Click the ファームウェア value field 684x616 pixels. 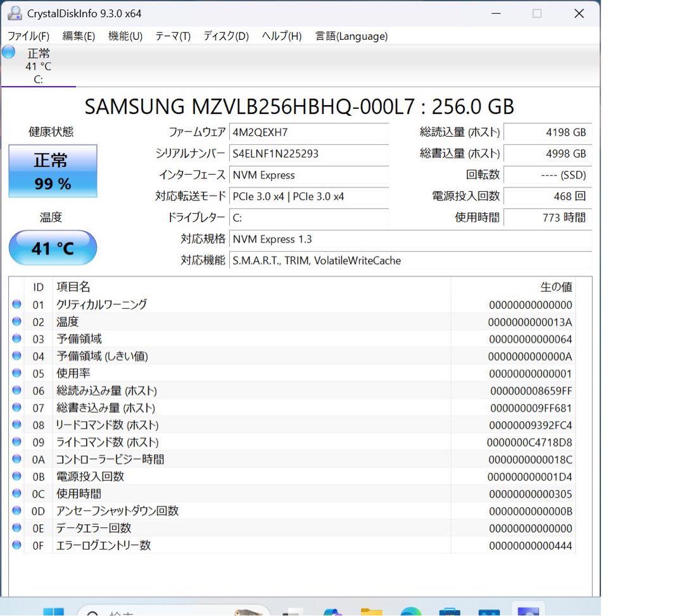tap(308, 132)
